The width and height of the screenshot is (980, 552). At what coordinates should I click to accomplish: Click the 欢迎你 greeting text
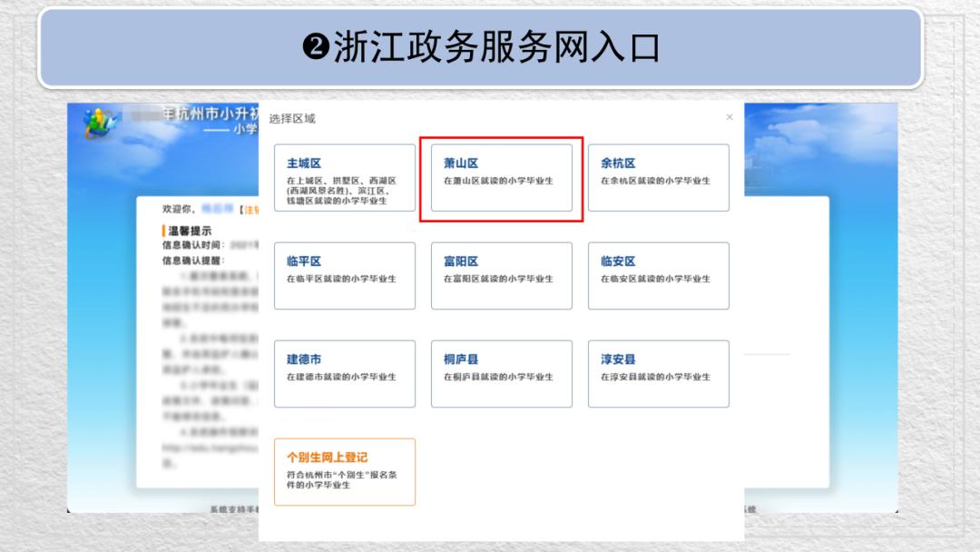pyautogui.click(x=178, y=209)
